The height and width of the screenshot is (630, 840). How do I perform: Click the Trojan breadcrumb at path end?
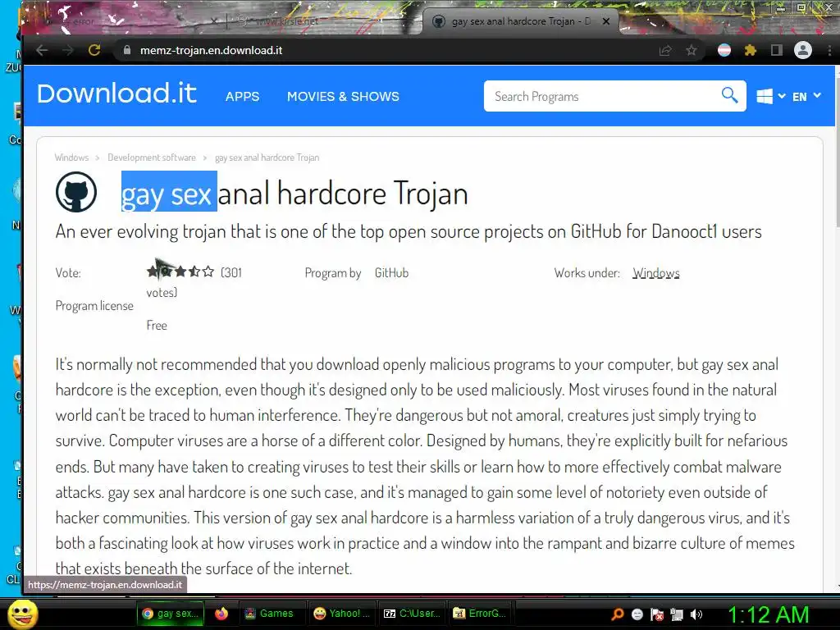click(x=267, y=157)
